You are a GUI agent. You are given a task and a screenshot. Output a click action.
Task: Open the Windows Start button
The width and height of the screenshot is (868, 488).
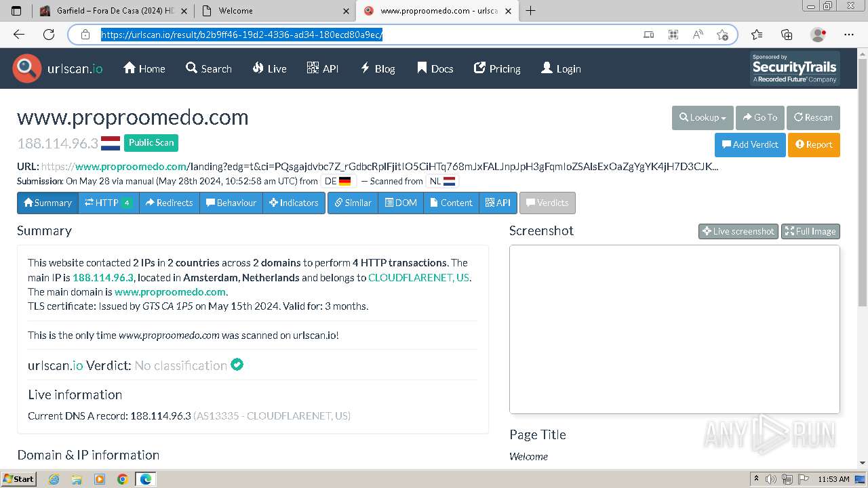[x=18, y=479]
